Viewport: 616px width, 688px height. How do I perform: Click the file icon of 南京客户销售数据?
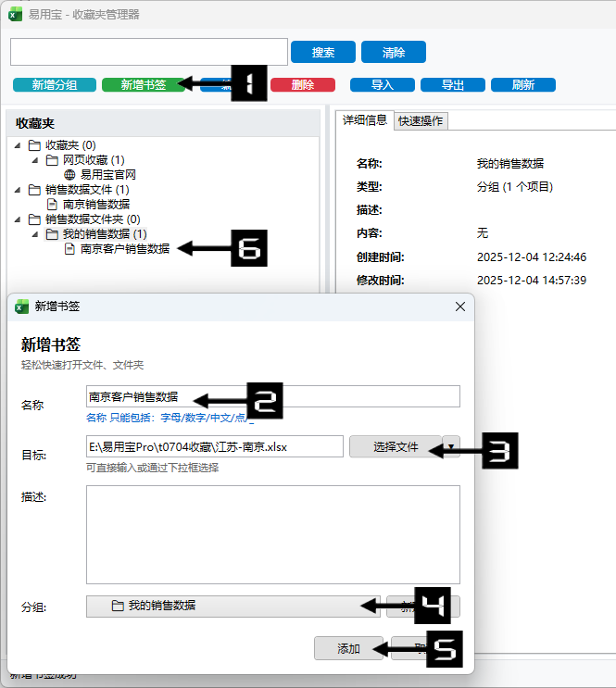pyautogui.click(x=69, y=248)
